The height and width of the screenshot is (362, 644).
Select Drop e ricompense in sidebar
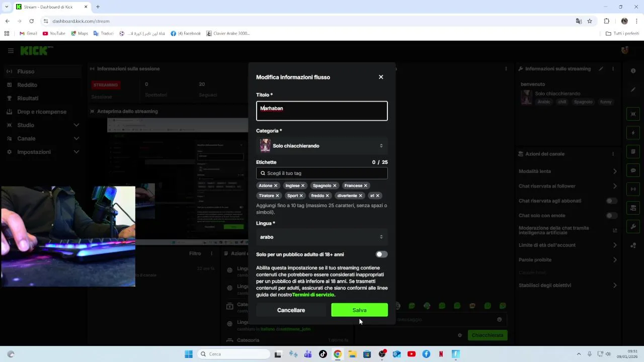pos(42,112)
